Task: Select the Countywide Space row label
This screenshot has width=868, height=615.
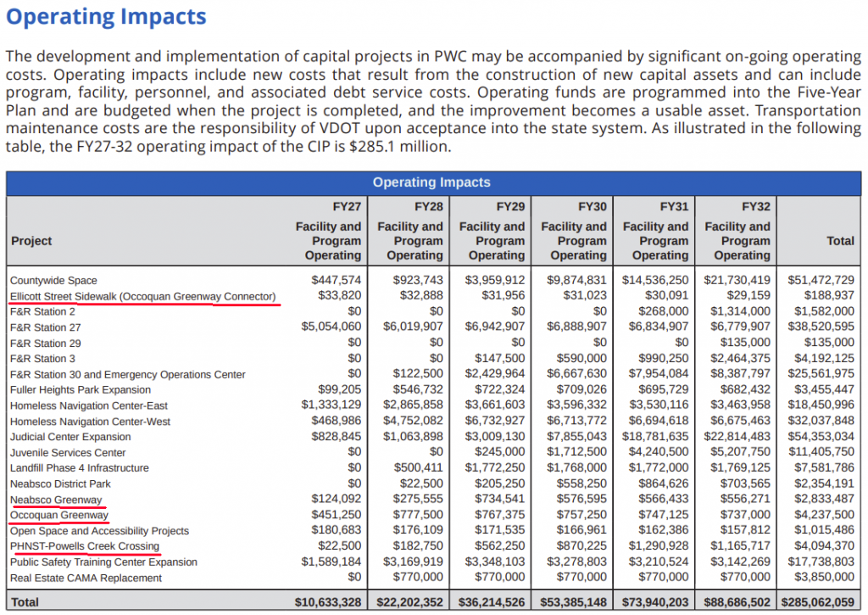Action: coord(53,280)
